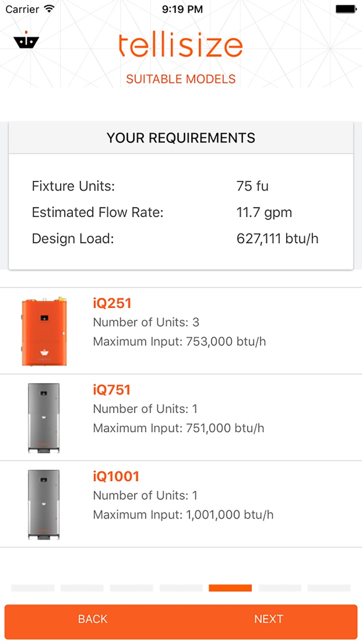This screenshot has width=362, height=644.
Task: Tap the first progress step segment
Action: coord(33,588)
